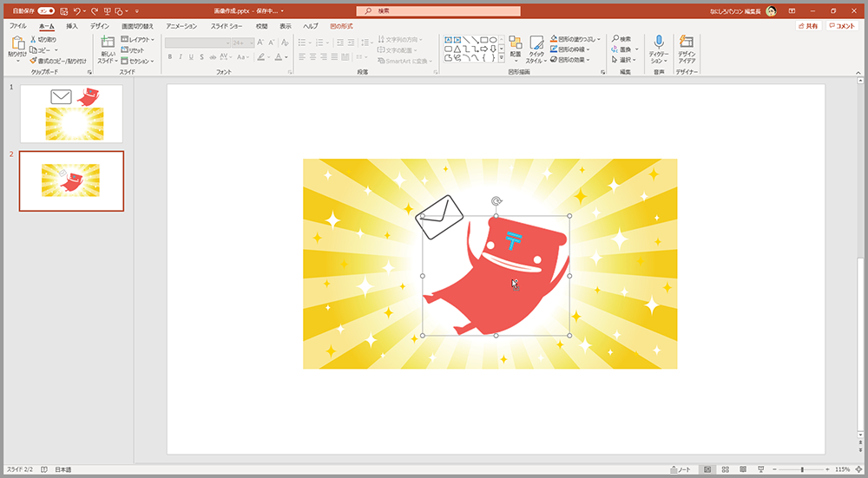868x478 pixels.
Task: Select slide 2 thumbnail
Action: 71,181
